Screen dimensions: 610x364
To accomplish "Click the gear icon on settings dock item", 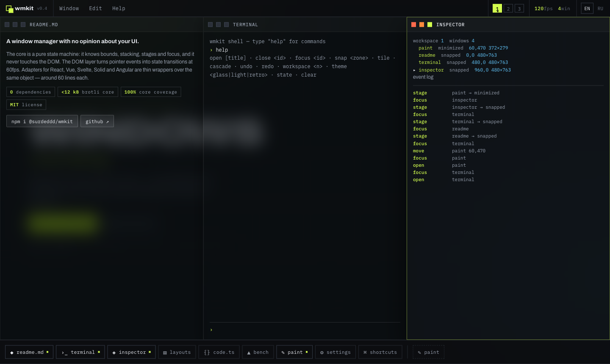I will pos(322,353).
